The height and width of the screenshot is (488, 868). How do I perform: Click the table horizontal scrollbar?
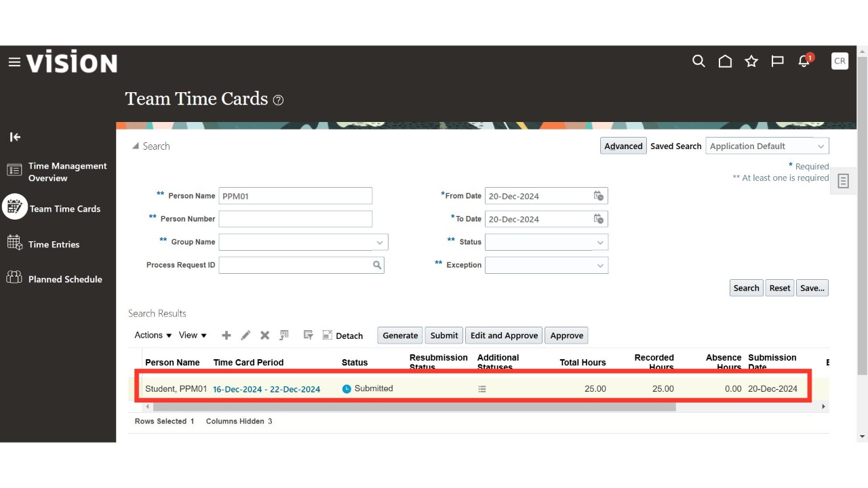(414, 407)
